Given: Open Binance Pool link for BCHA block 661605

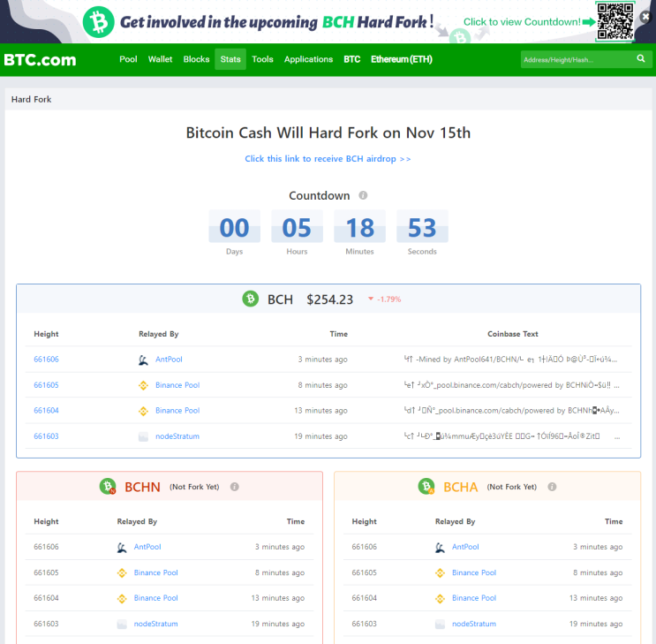Looking at the screenshot, I should pyautogui.click(x=474, y=572).
